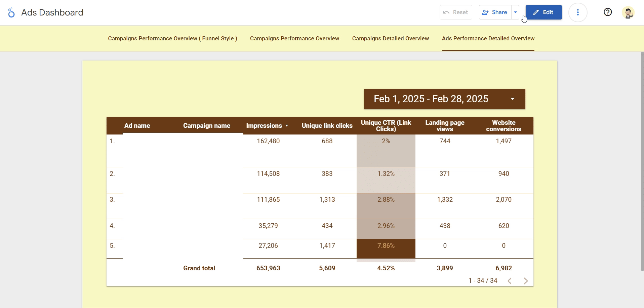Click impressions value 162,480
The height and width of the screenshot is (308, 644).
(x=268, y=141)
